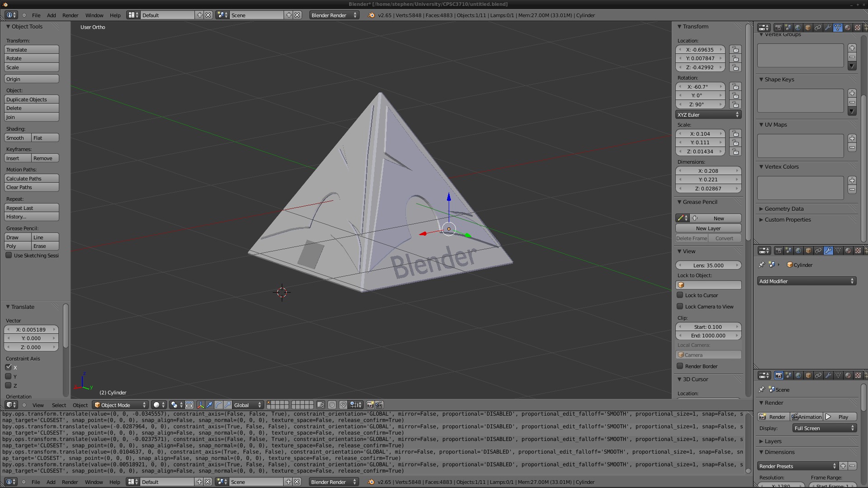868x488 pixels.
Task: Open the Add Modifier dropdown
Action: click(807, 281)
